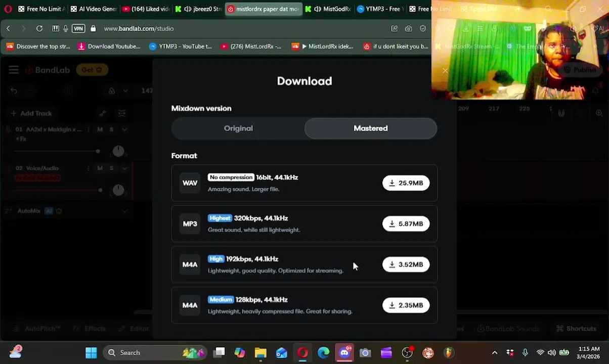Viewport: 609px width, 364px height.
Task: Take a snapshot with the camera icon
Action: (408, 29)
